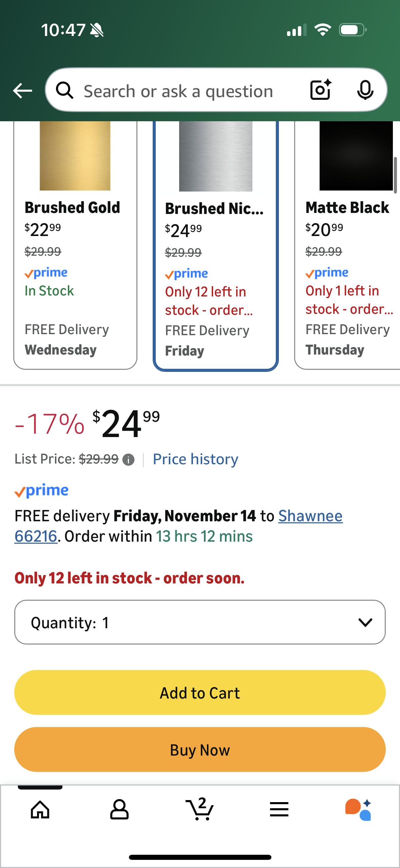Go back using the arrow icon
The image size is (400, 868).
[x=22, y=90]
